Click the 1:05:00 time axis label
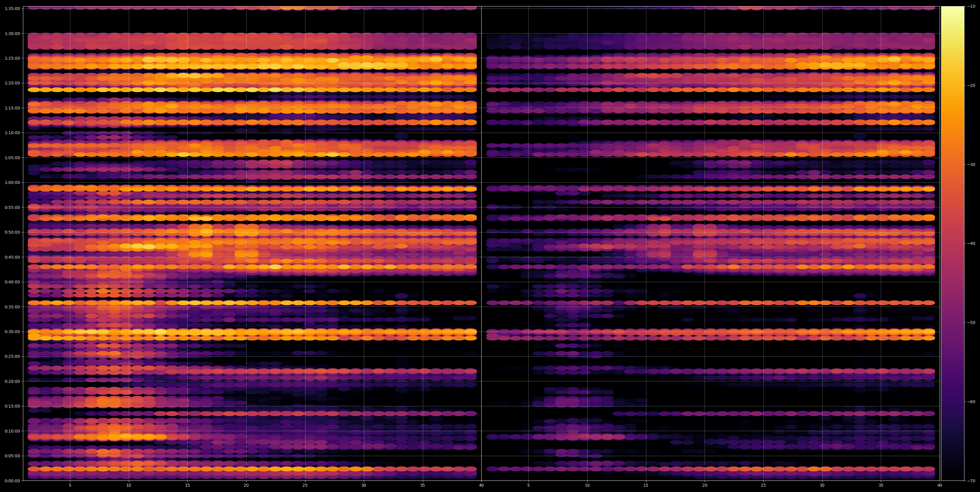 point(12,157)
